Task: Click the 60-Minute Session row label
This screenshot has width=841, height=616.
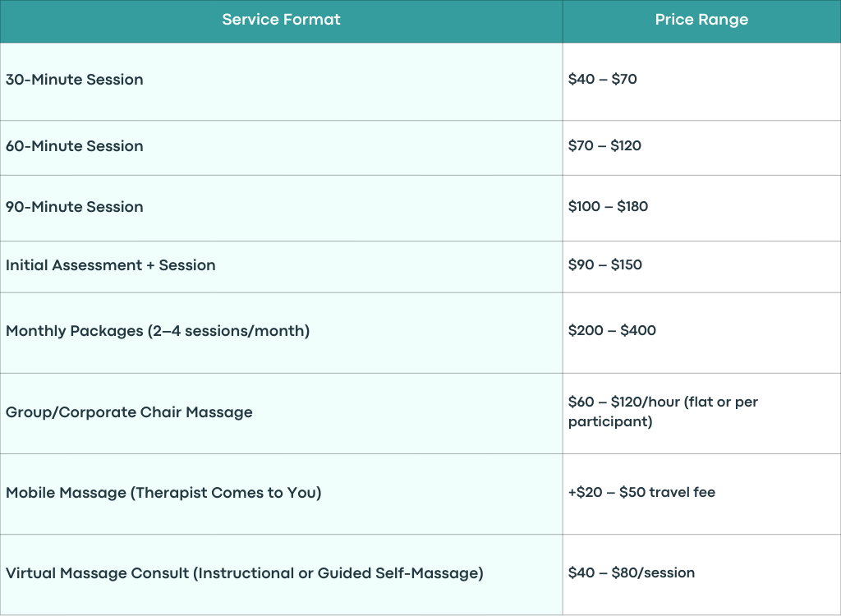Action: point(75,146)
